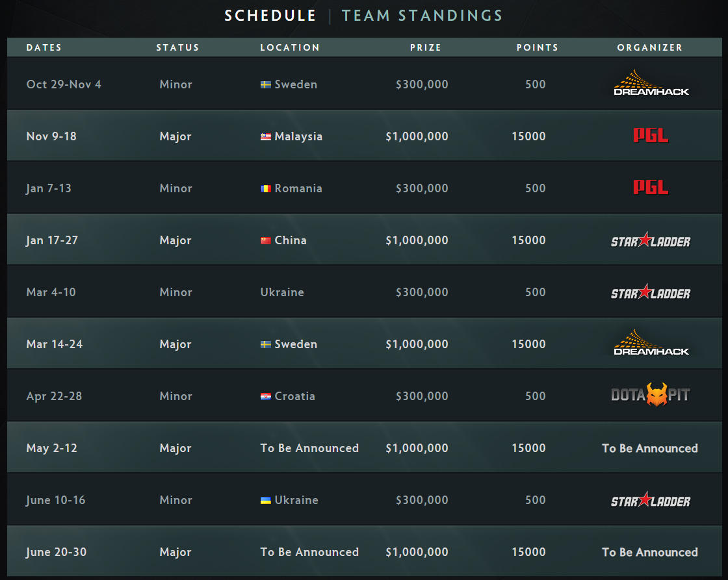Click the Croatia flag icon
Viewport: 728px width, 580px height.
tap(266, 396)
